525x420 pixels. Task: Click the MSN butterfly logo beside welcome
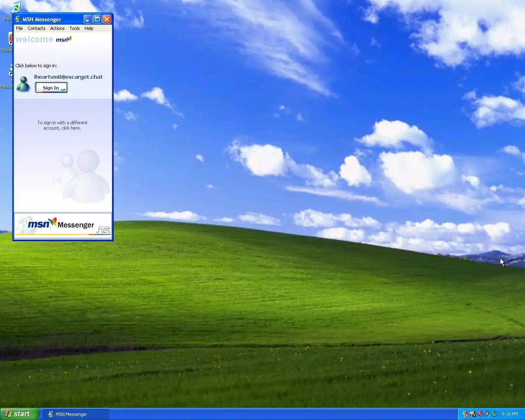coord(64,39)
